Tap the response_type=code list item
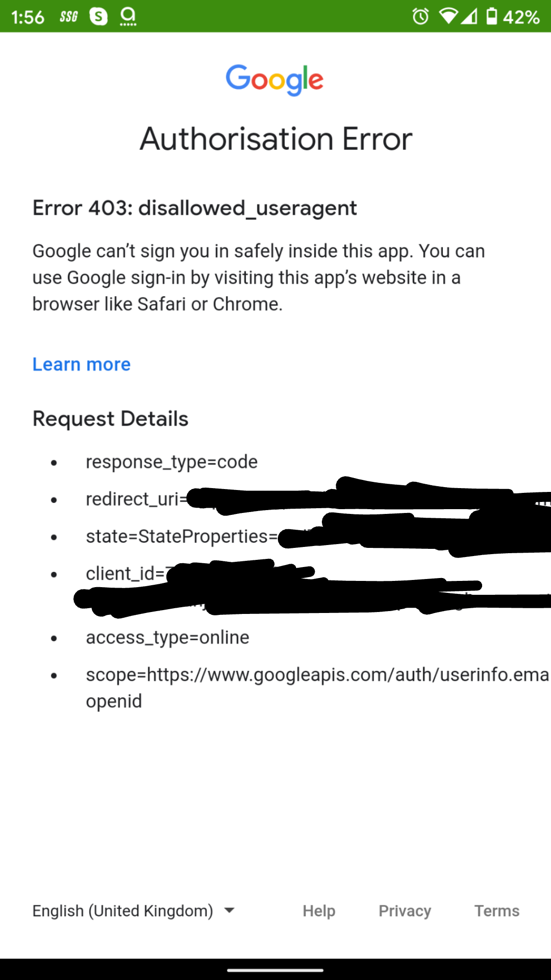The image size is (551, 980). point(171,461)
